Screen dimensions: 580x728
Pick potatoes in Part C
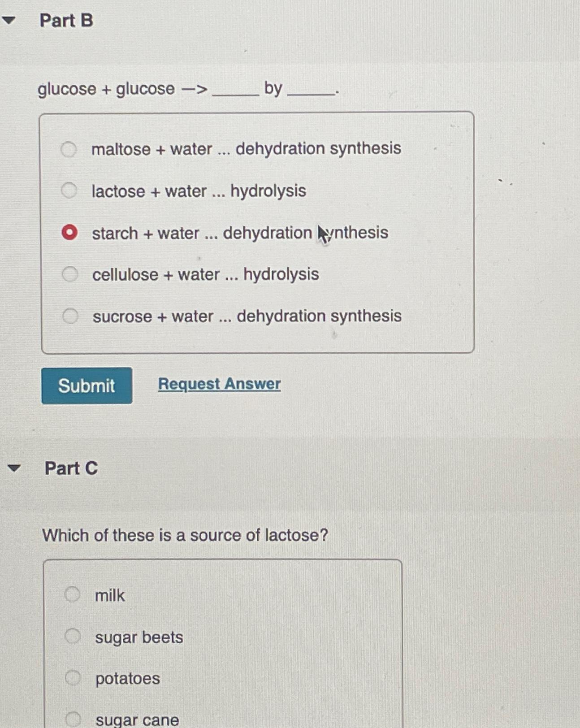pyautogui.click(x=73, y=678)
